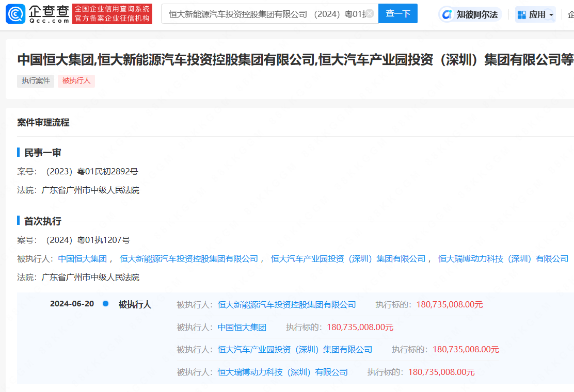This screenshot has width=574, height=392.
Task: Click the 180,735,008.00元 amount beside 中国恒大集团
Action: 360,328
